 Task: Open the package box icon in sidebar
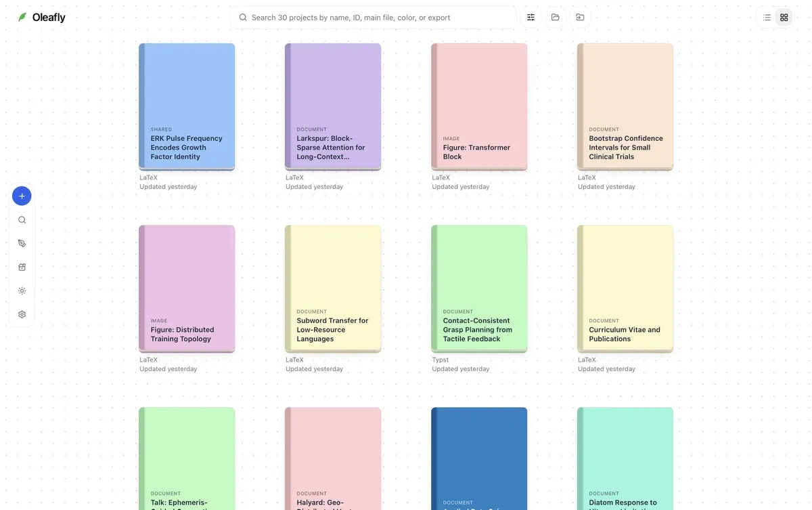pos(22,268)
